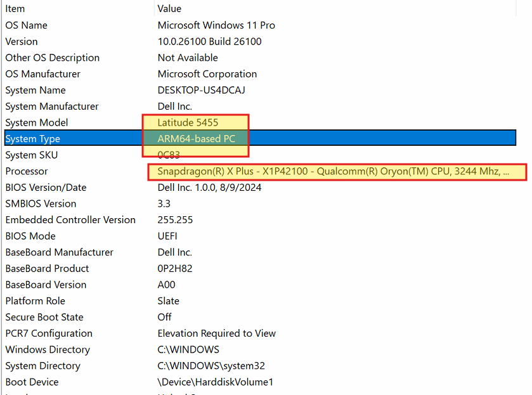
Task: Click Dell Inc. in the System Manufacturer row
Action: pyautogui.click(x=175, y=107)
